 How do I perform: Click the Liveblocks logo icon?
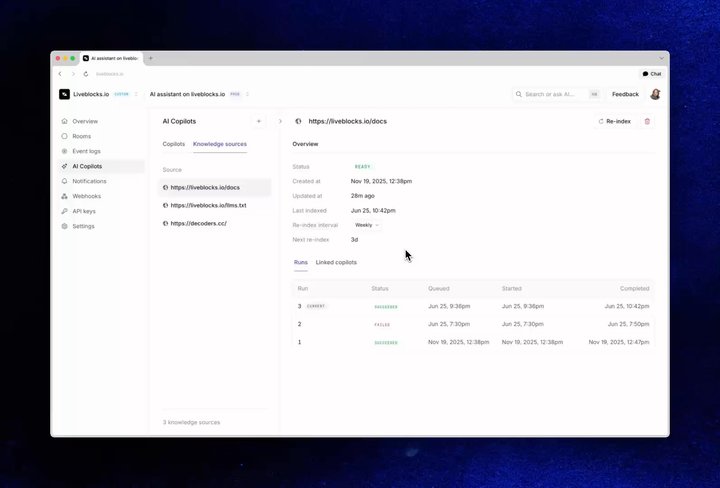[64, 94]
